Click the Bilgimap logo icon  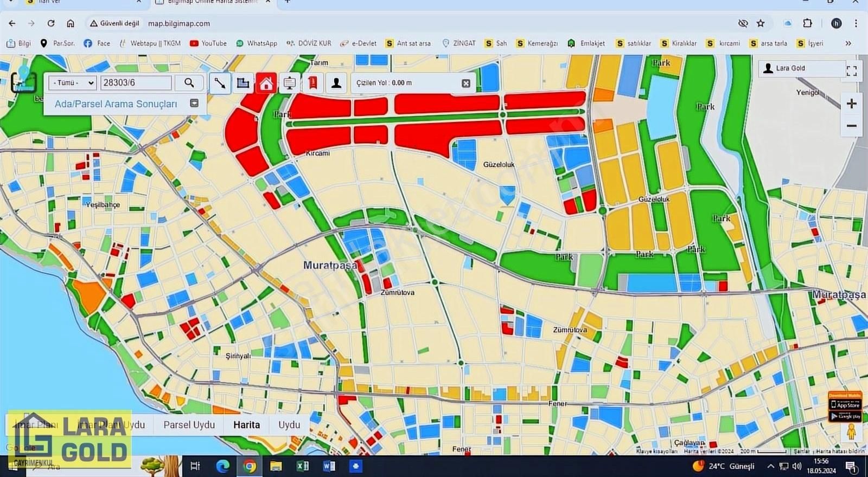tap(23, 80)
